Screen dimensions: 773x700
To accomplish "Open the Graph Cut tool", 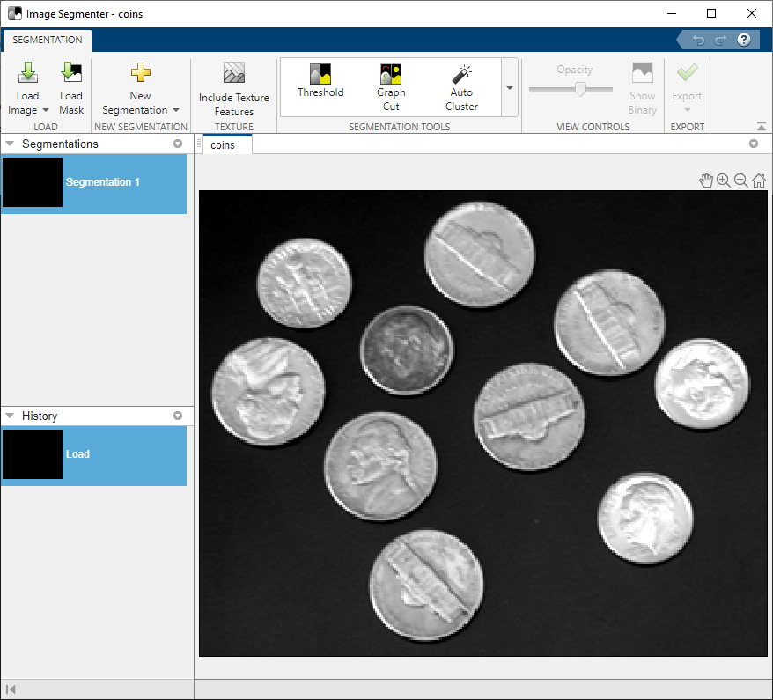I will point(391,75).
